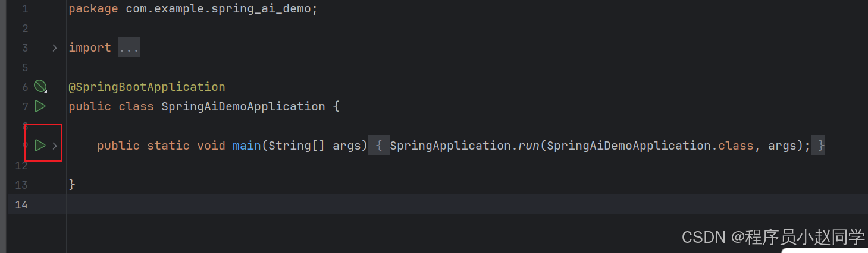868x253 pixels.
Task: Click the @SpringBootApplication annotation
Action: click(147, 87)
